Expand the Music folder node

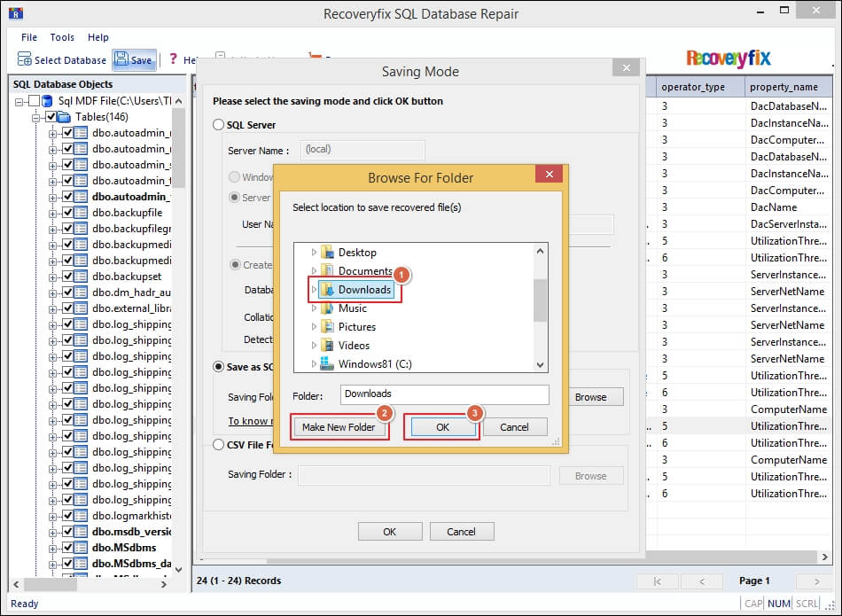pyautogui.click(x=314, y=308)
